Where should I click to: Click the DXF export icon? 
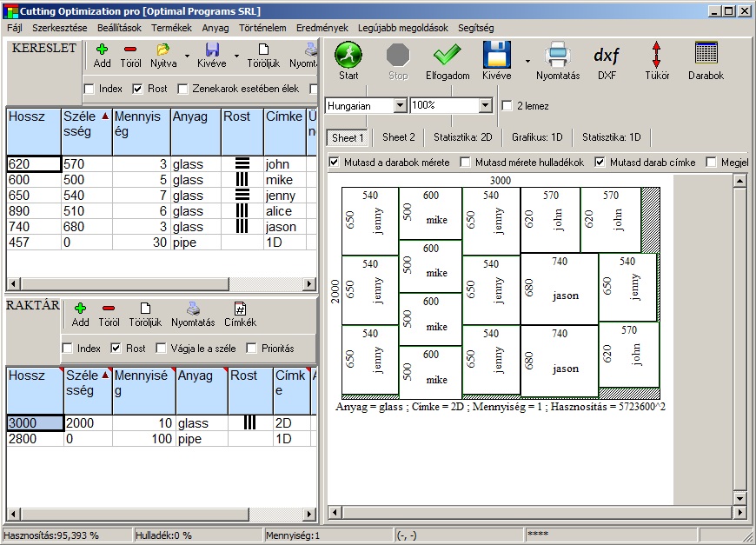point(607,56)
